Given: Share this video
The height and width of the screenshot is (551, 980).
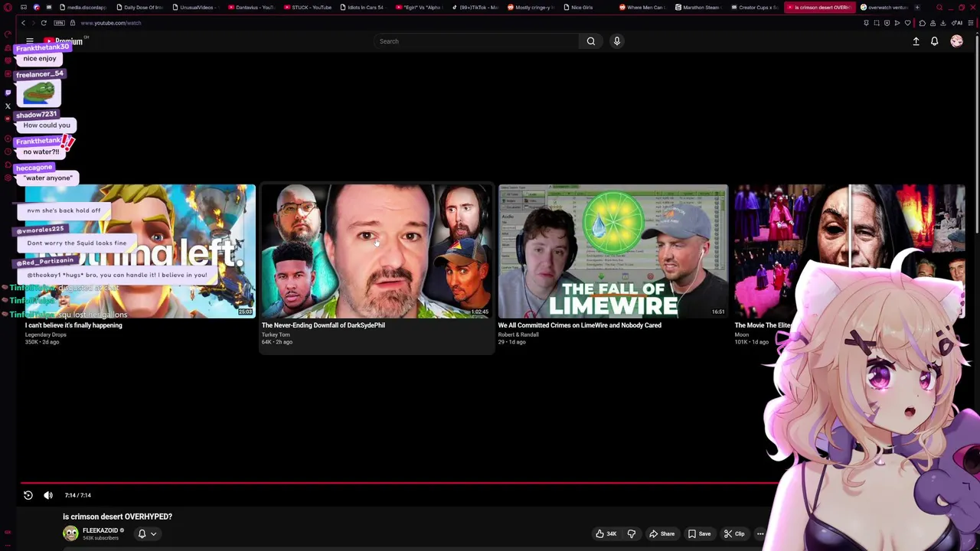Looking at the screenshot, I should click(x=662, y=534).
